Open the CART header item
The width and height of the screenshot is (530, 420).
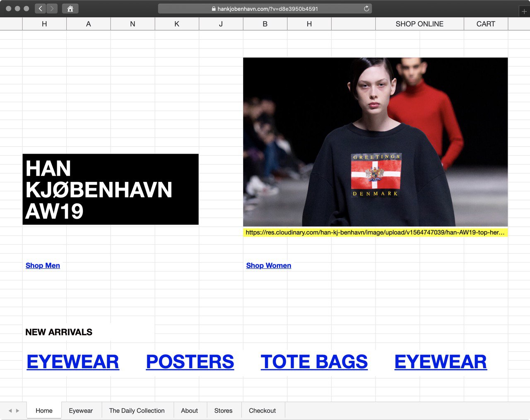[486, 24]
